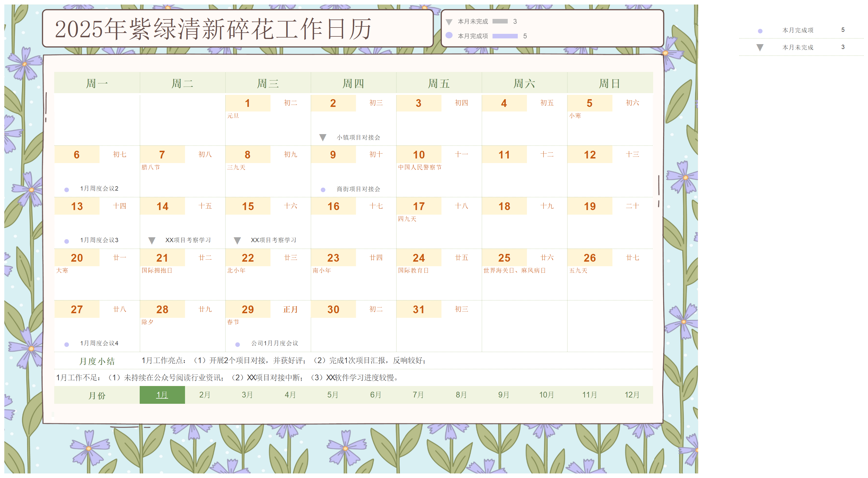This screenshot has width=868, height=478.
Task: Click the gray triangle in the right side table
Action: coord(760,48)
